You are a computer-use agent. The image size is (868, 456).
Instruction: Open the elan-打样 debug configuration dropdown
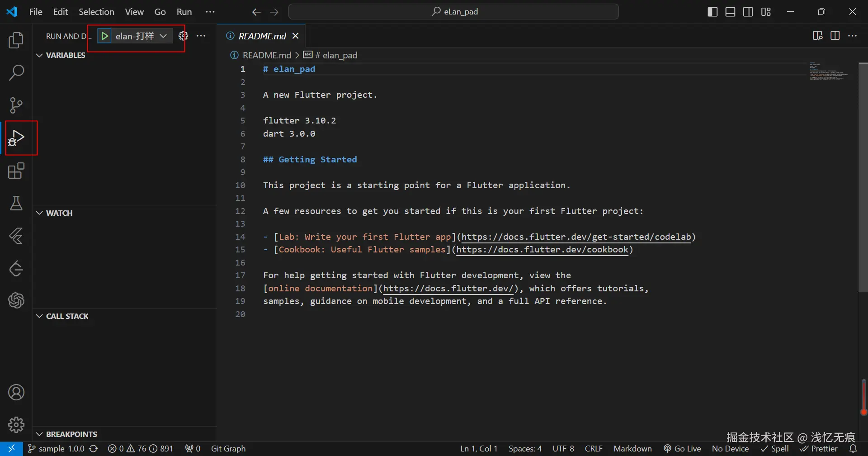(163, 36)
